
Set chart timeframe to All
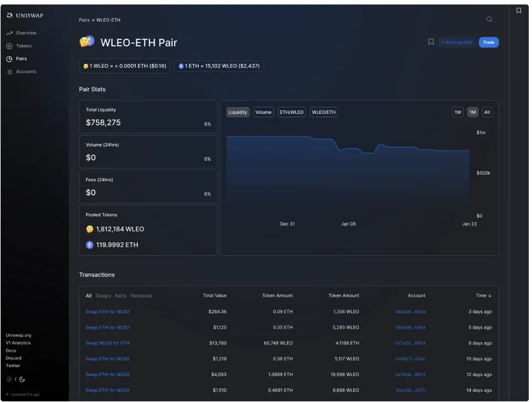coord(487,112)
